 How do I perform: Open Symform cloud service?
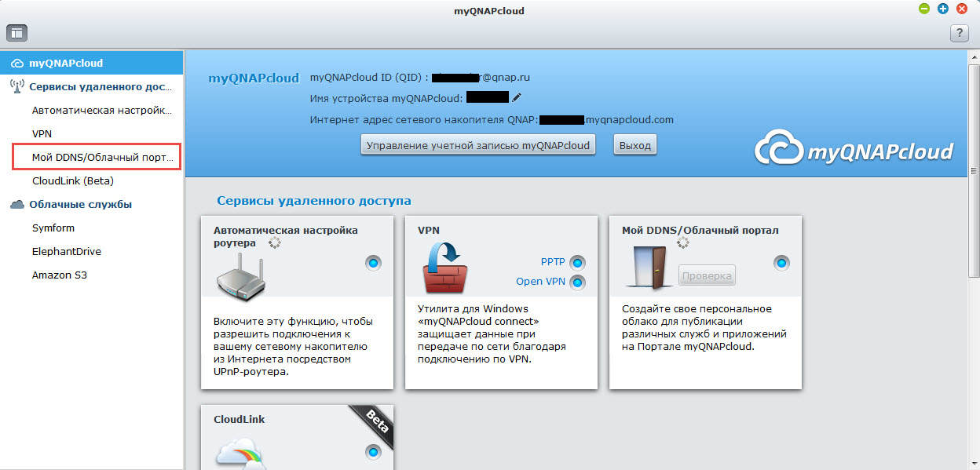[x=53, y=228]
